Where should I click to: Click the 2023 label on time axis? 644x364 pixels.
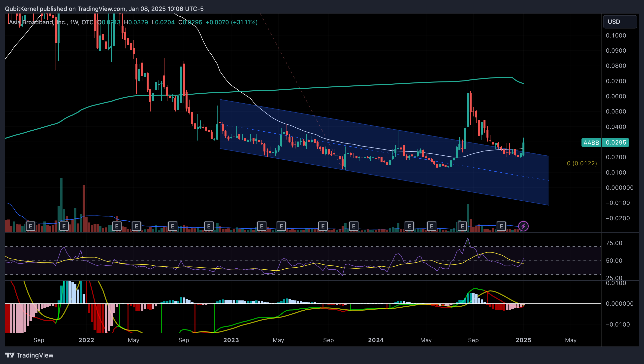pyautogui.click(x=231, y=340)
